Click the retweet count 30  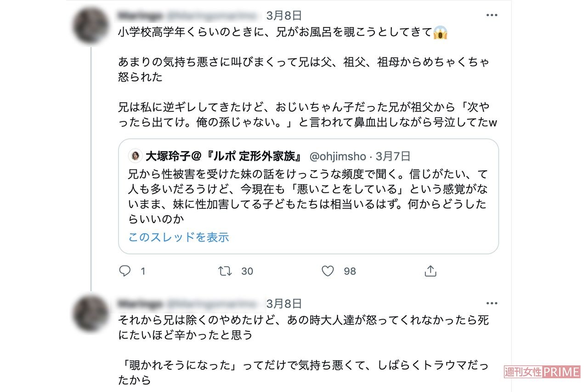tap(247, 271)
